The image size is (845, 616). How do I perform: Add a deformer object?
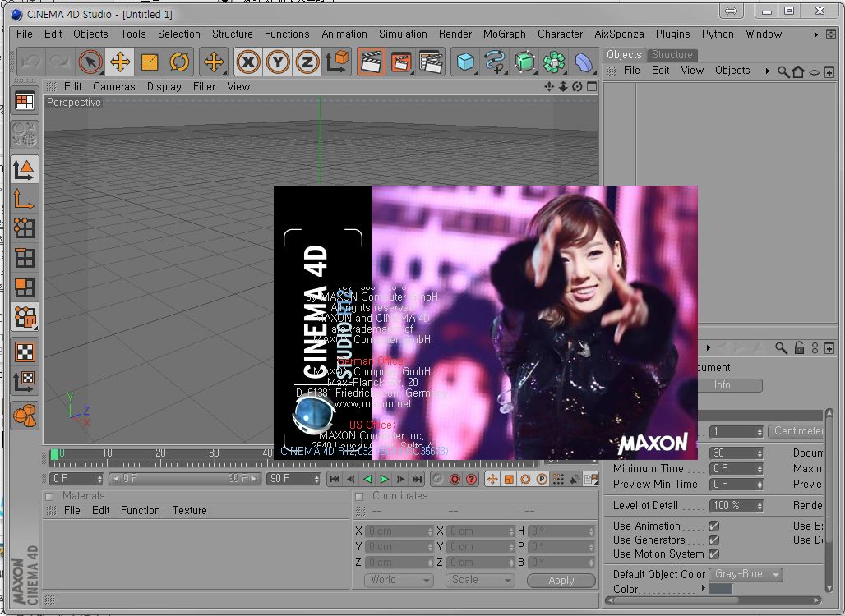[x=584, y=62]
